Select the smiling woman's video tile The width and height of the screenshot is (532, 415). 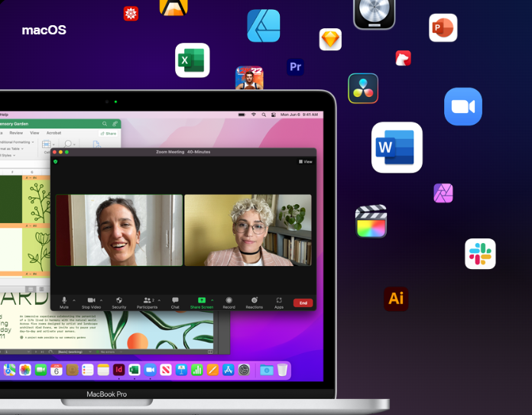coord(119,230)
